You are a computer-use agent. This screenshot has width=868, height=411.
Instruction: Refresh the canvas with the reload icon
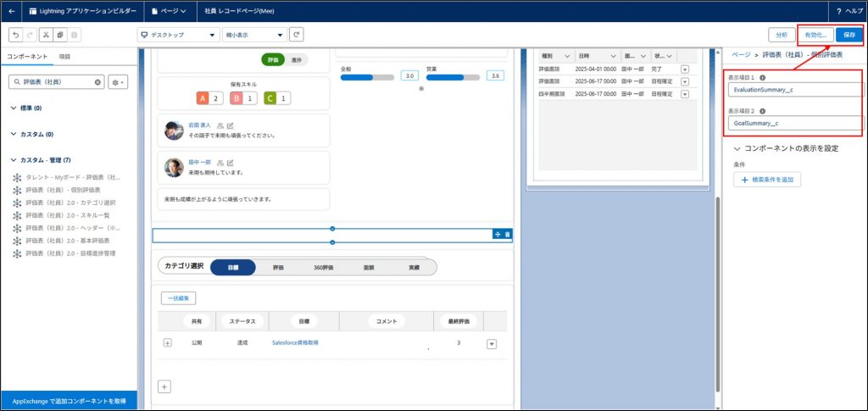[297, 35]
